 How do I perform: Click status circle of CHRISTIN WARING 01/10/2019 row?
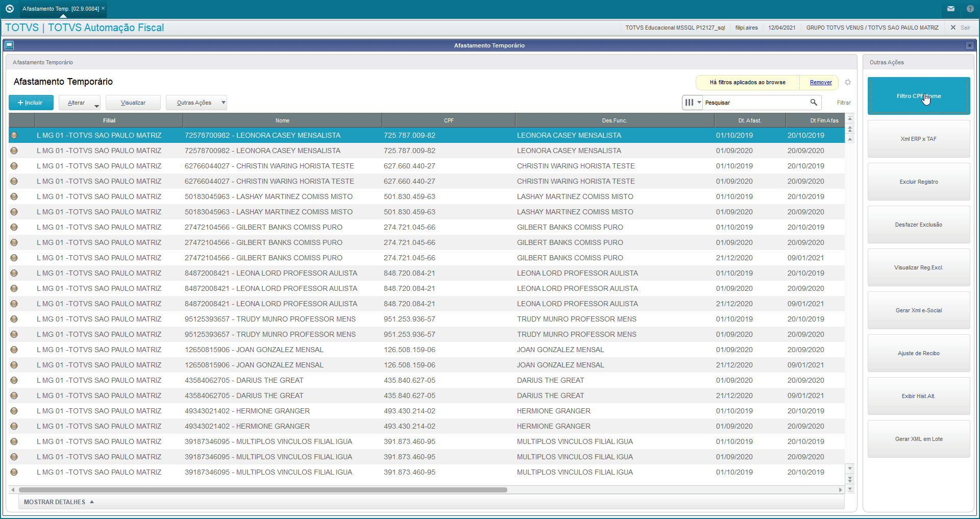(x=14, y=166)
